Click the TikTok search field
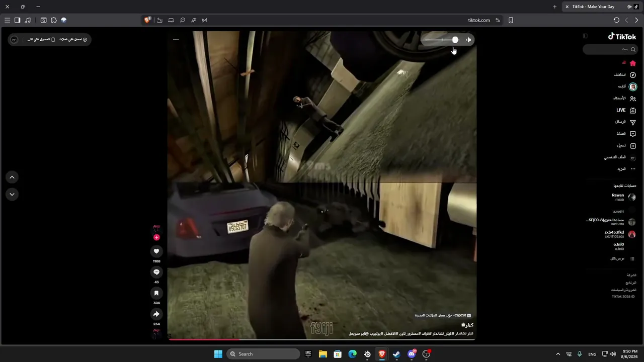Viewport: 644px width, 362px height. [611, 49]
